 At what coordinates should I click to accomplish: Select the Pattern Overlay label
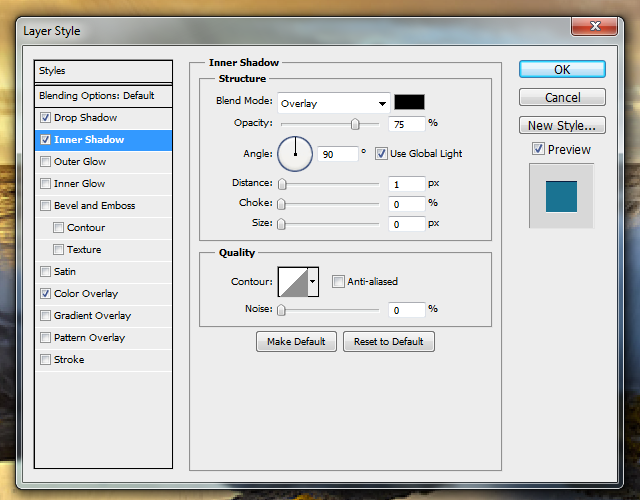coord(89,338)
